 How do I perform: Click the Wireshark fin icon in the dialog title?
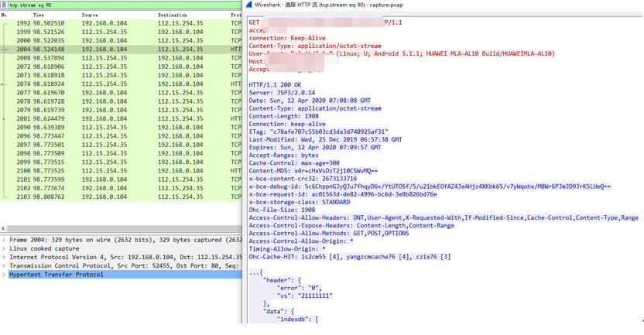(248, 5)
